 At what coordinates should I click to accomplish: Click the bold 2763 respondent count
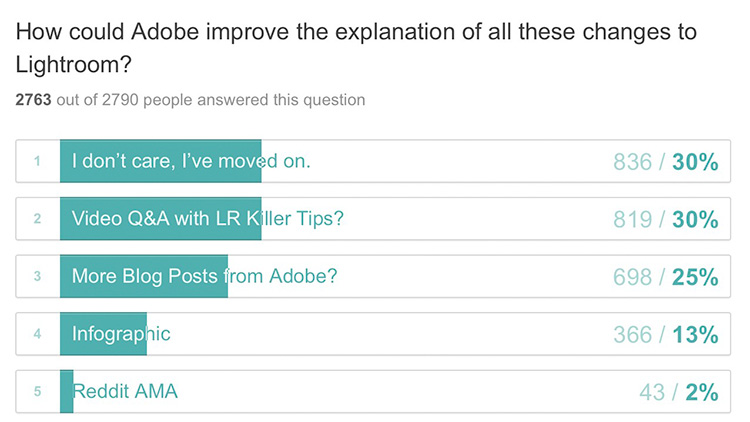click(33, 100)
